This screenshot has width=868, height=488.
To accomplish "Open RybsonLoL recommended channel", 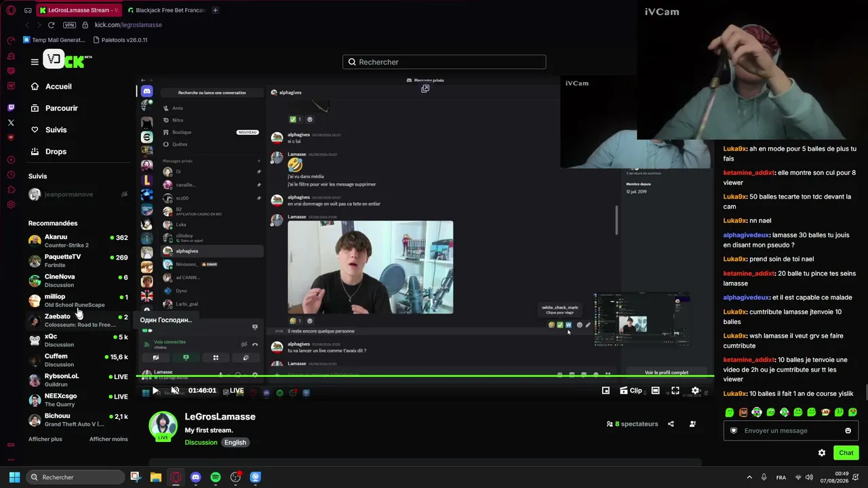I will pos(79,380).
